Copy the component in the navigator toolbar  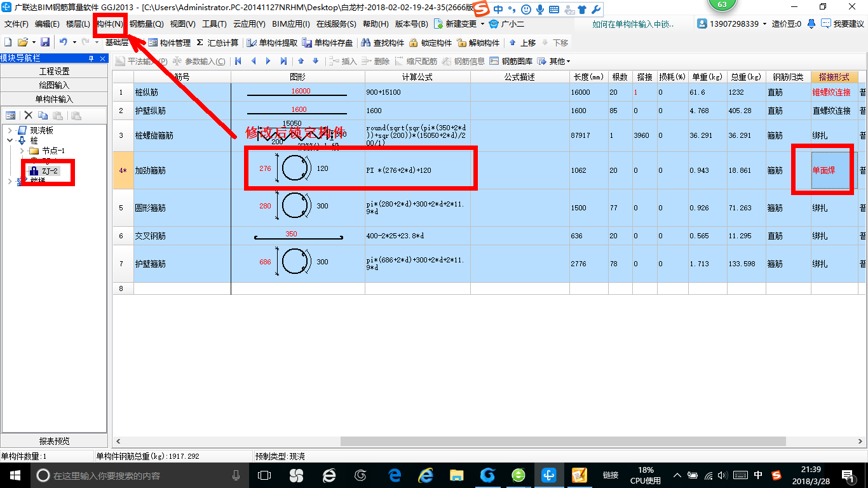click(x=43, y=115)
